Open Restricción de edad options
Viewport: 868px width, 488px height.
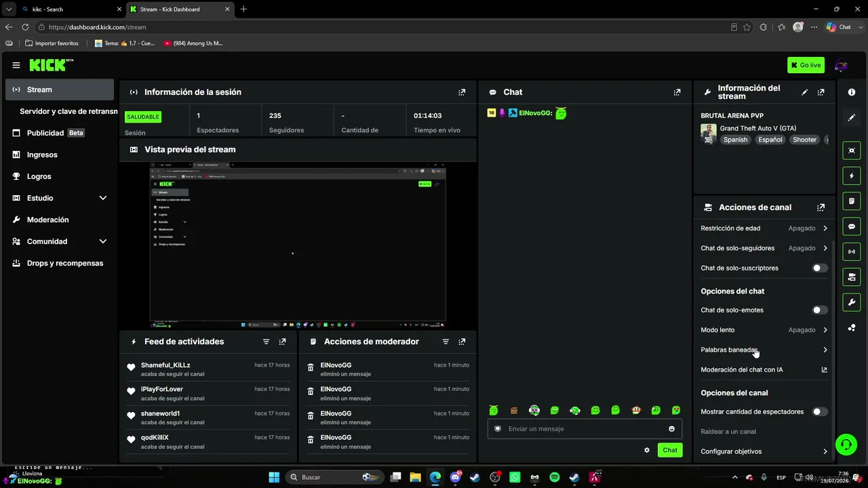coord(764,228)
